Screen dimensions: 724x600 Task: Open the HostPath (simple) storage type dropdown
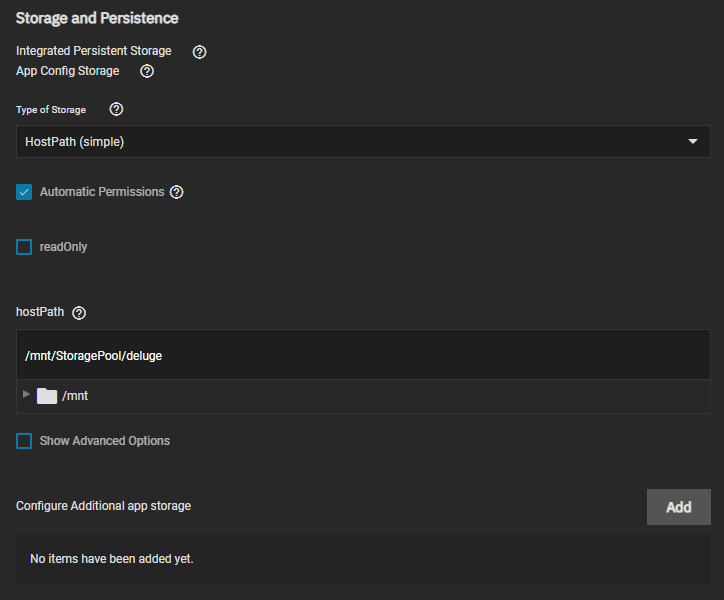pyautogui.click(x=362, y=142)
